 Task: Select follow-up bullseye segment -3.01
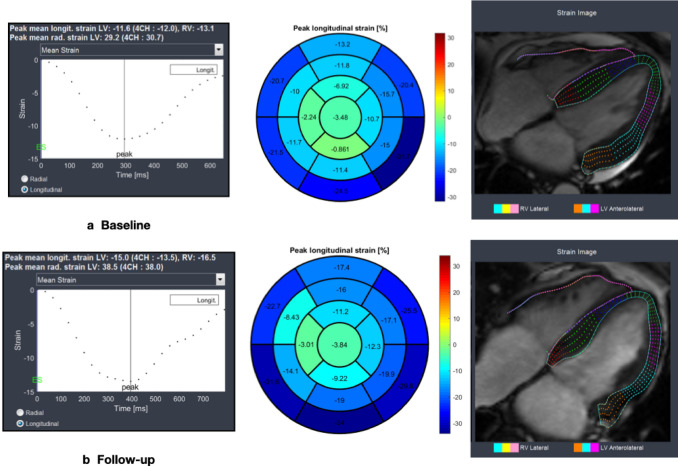(x=307, y=345)
